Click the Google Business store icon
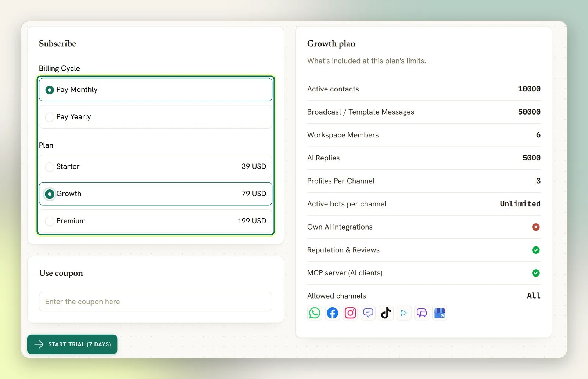The width and height of the screenshot is (588, 379). [440, 313]
